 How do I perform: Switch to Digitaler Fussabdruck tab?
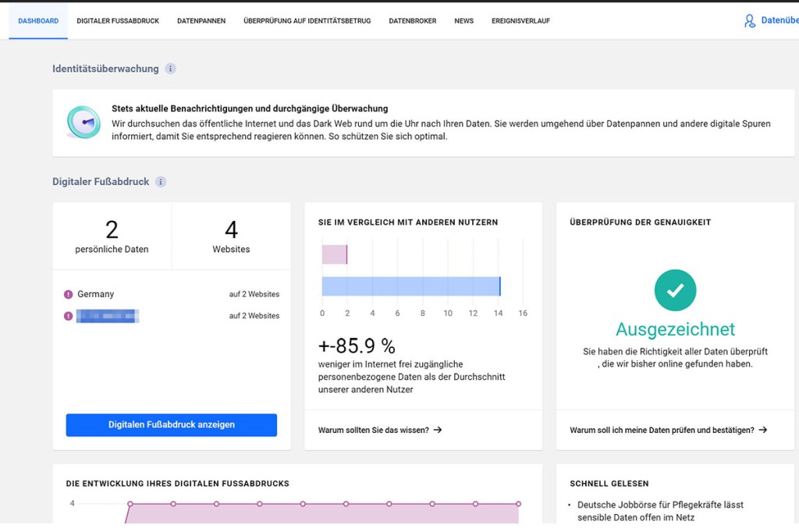[118, 21]
